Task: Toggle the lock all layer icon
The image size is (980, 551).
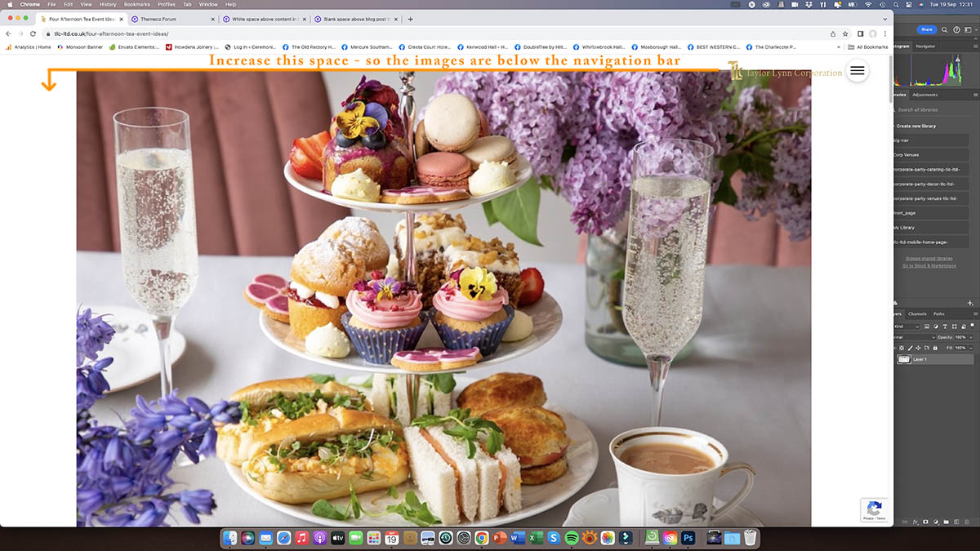Action: point(934,349)
